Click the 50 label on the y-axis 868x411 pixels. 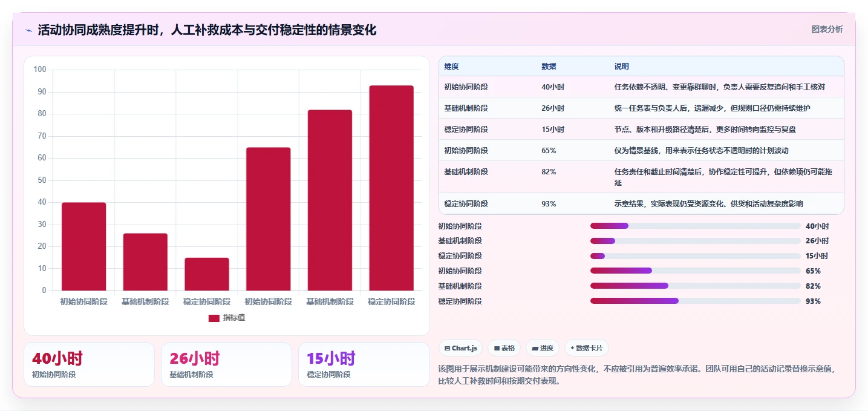point(42,180)
